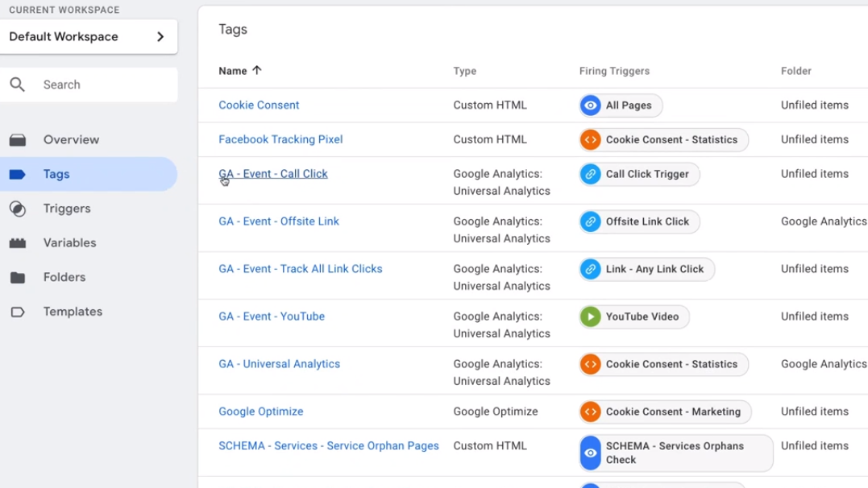
Task: Click the Offsite Link Click trigger chip
Action: coord(639,221)
